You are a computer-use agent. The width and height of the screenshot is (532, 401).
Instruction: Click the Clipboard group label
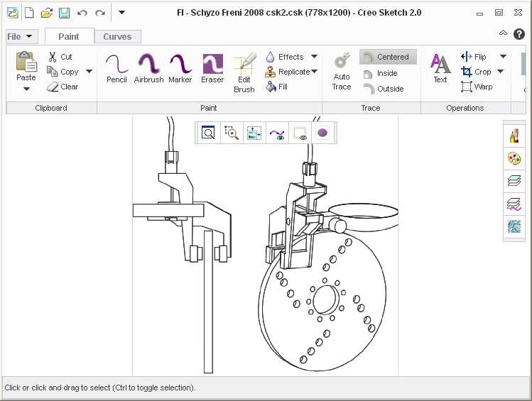[51, 108]
